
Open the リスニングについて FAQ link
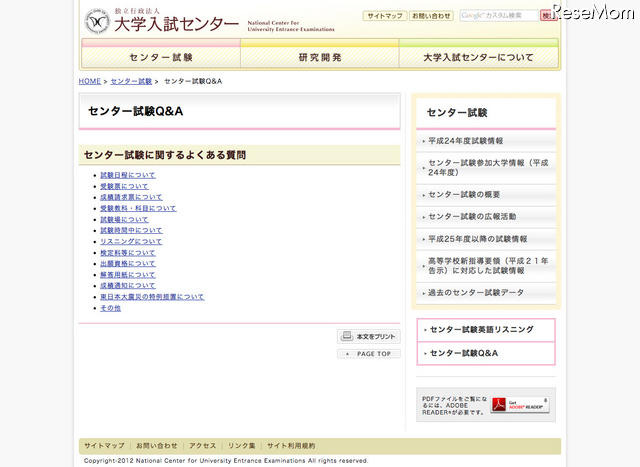point(131,242)
